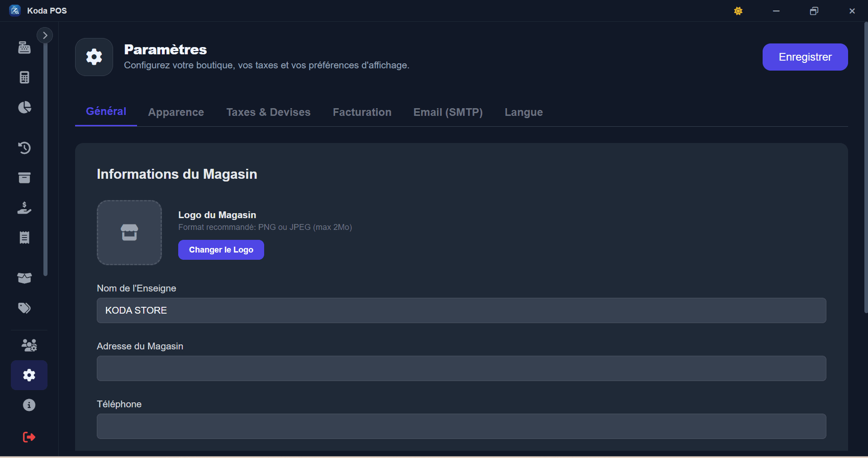868x458 pixels.
Task: Switch to the Langue tab
Action: point(524,112)
